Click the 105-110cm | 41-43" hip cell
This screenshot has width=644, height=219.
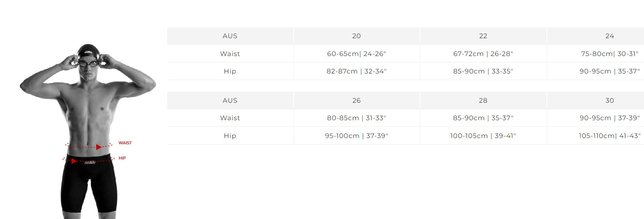[x=609, y=136]
